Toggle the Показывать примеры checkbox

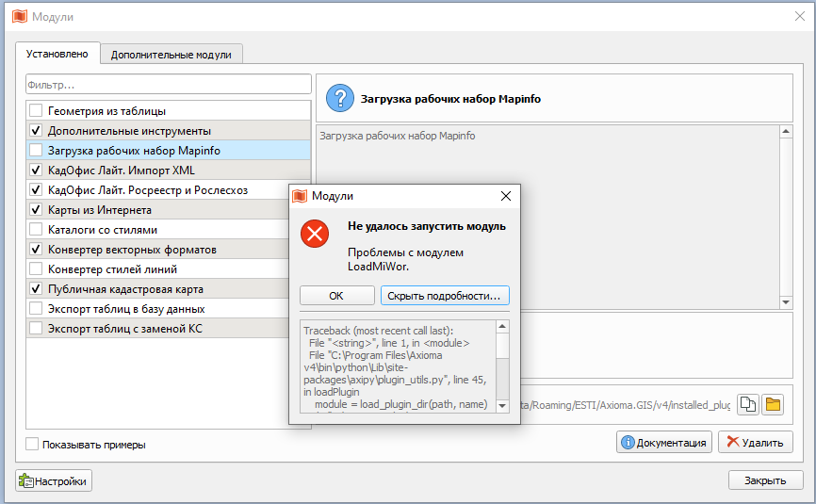coord(33,445)
